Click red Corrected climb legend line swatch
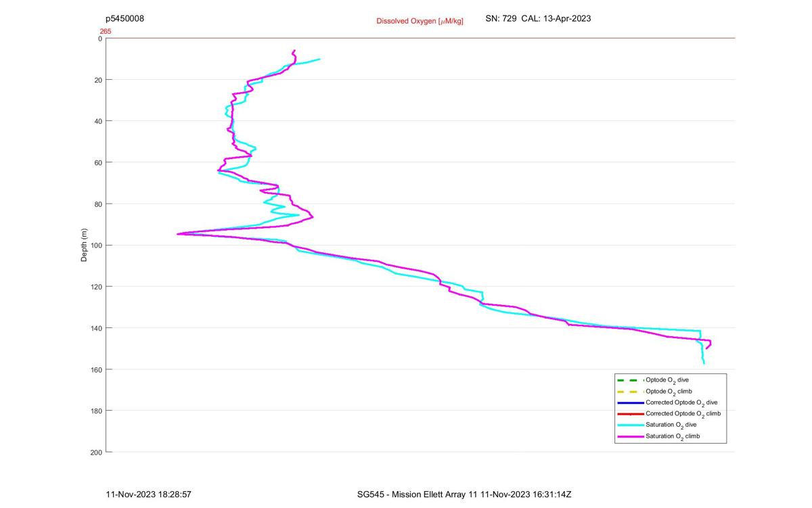Screen dimensions: 812x508 click(x=629, y=413)
